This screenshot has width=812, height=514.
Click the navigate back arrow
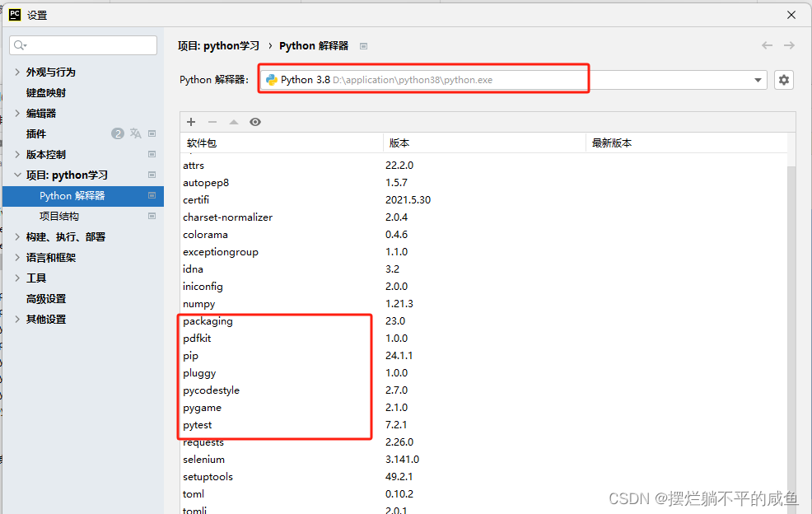767,45
